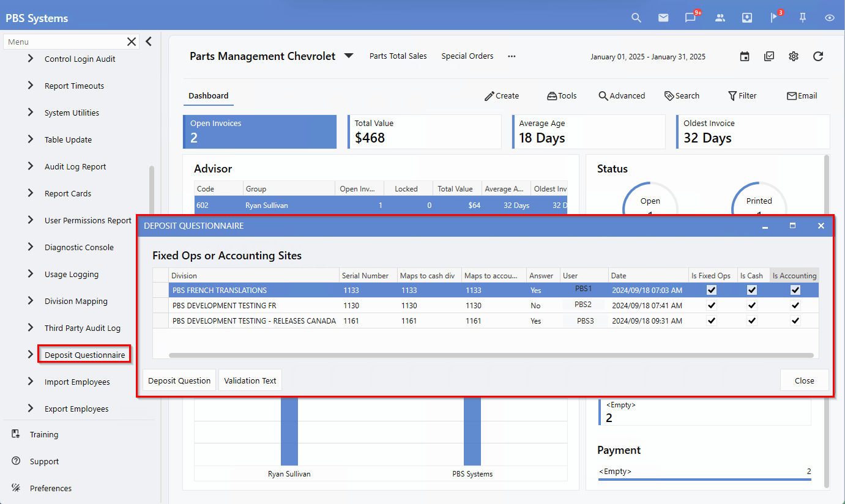Select the Open Invoices summary card
Screen dimensions: 845x504
pyautogui.click(x=260, y=132)
